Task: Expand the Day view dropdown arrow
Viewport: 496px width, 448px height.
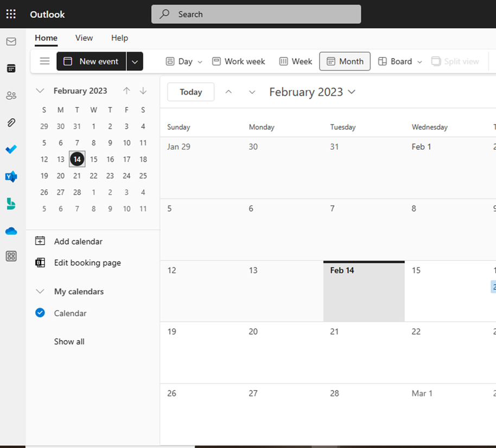Action: tap(200, 62)
